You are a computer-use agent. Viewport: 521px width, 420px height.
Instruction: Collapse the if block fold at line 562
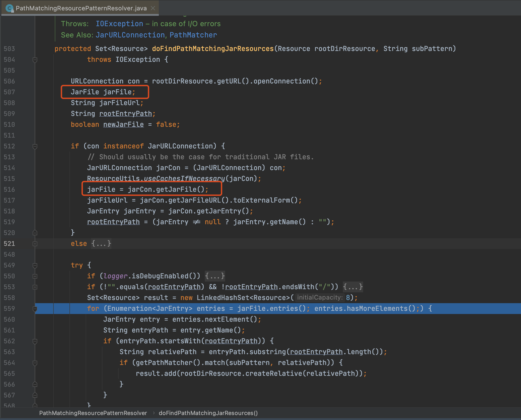35,341
